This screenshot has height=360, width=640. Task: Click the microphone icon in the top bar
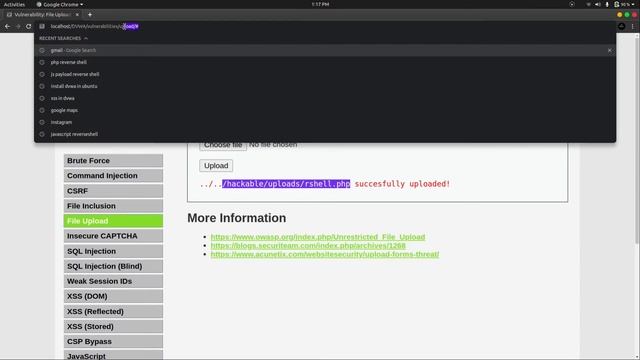pyautogui.click(x=607, y=4)
